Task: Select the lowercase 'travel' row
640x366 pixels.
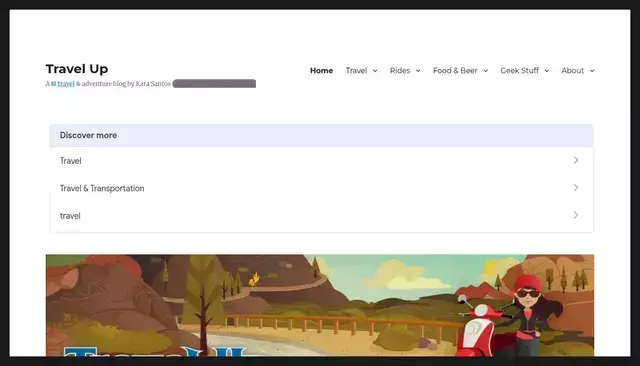Action: click(x=322, y=215)
